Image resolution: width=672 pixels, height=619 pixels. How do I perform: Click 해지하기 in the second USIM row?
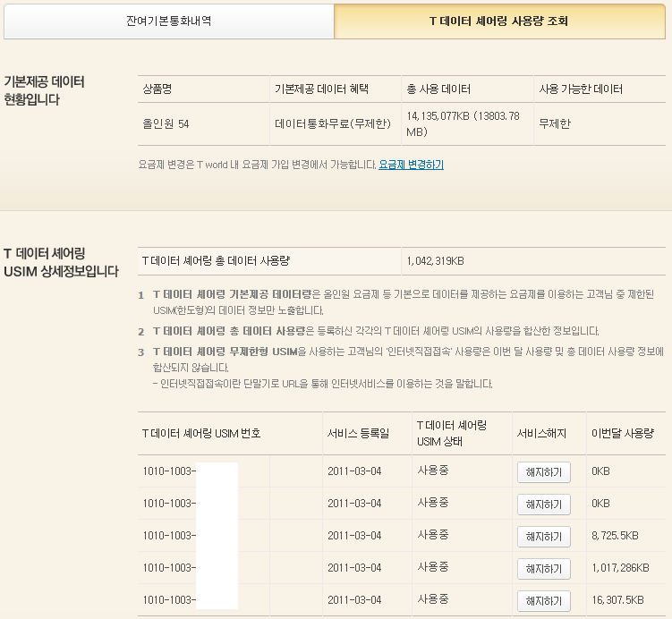pyautogui.click(x=543, y=505)
